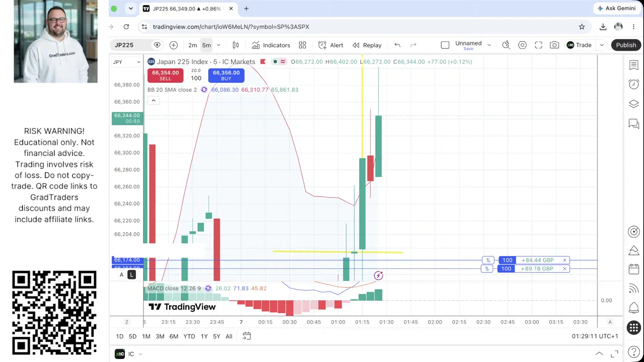
Task: Expand the Unnamed layout dropdown arrow
Action: (489, 45)
